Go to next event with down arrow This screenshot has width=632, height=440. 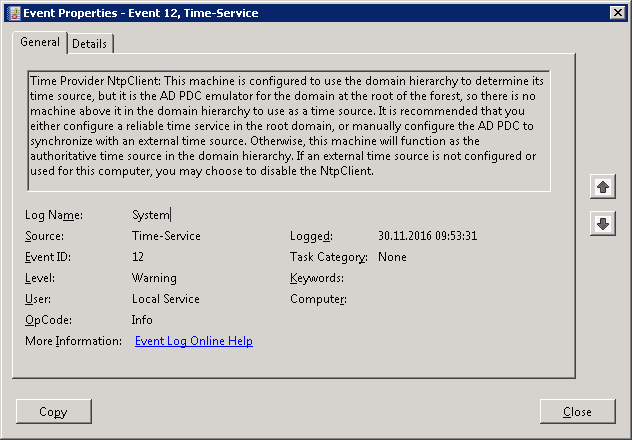(602, 224)
